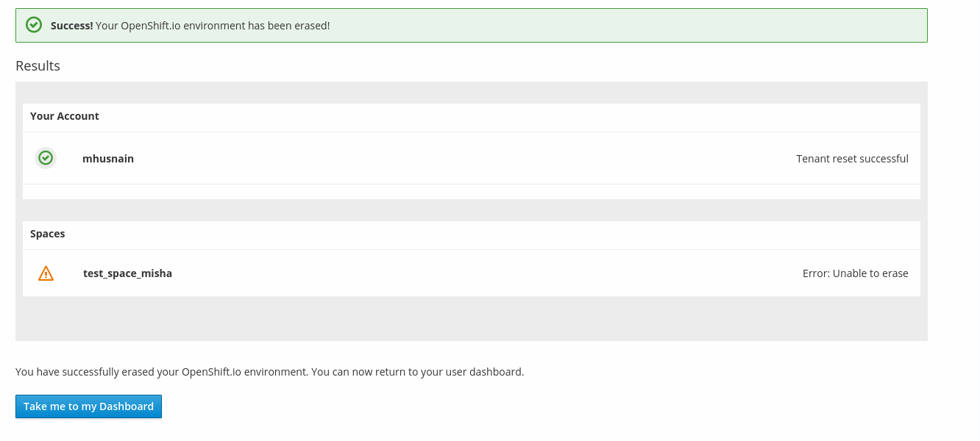Click the mhusnain account result row
The width and height of the screenshot is (980, 441).
click(x=471, y=158)
